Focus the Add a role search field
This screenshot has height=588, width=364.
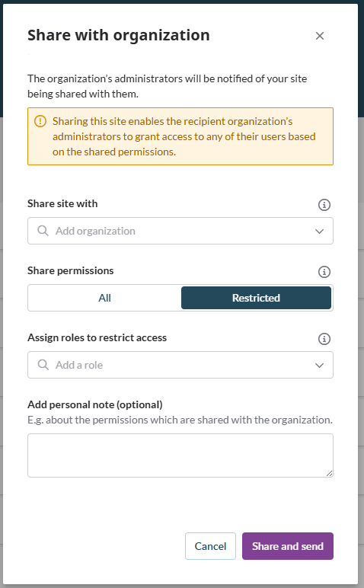[x=180, y=365]
